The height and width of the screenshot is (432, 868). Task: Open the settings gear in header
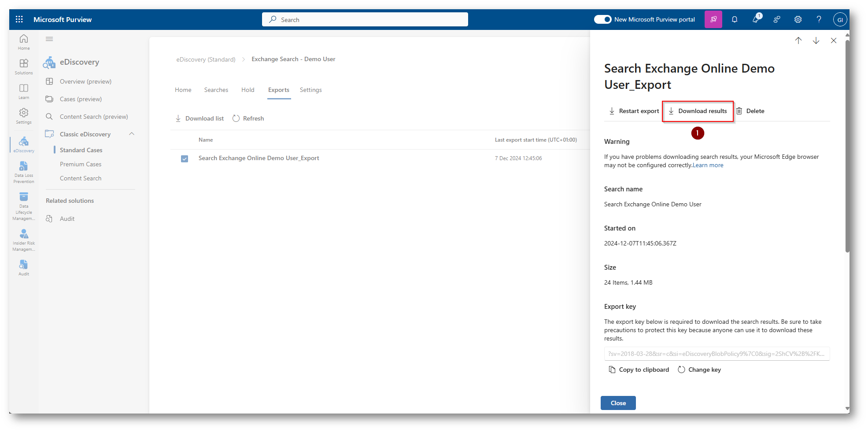[x=798, y=19]
